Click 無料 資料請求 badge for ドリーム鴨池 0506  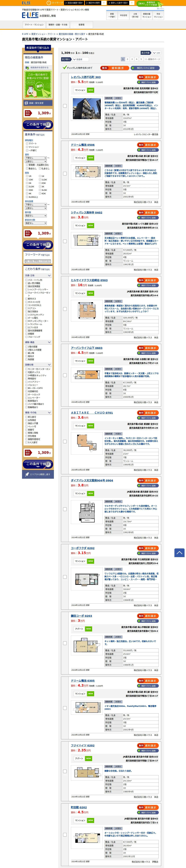coord(148,145)
